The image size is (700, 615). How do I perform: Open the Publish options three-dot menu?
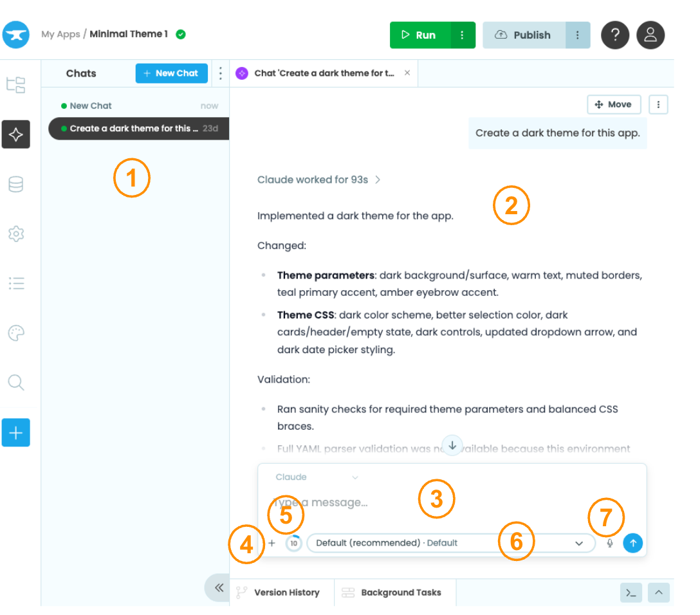(578, 35)
